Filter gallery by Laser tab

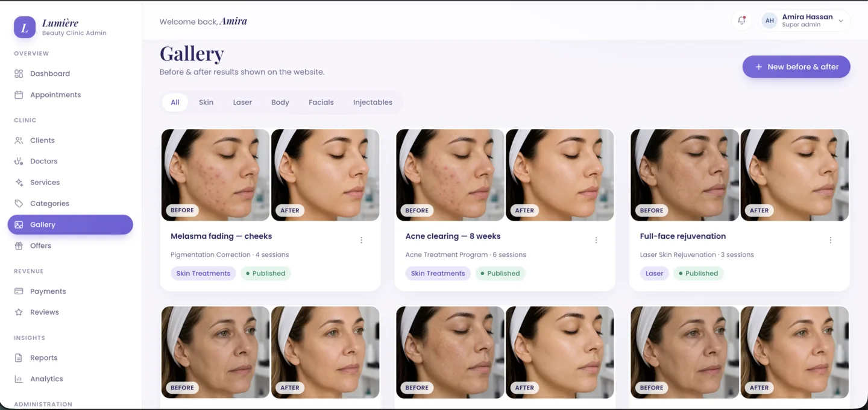click(242, 102)
